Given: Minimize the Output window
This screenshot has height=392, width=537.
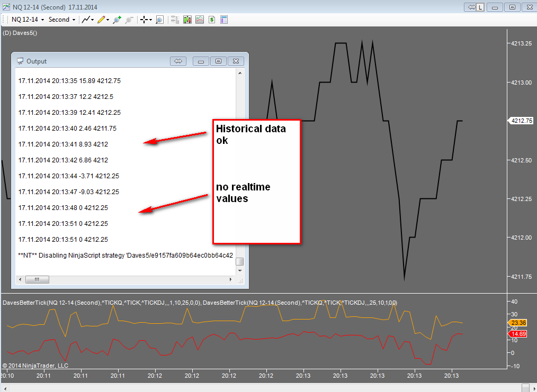Looking at the screenshot, I should (x=201, y=61).
